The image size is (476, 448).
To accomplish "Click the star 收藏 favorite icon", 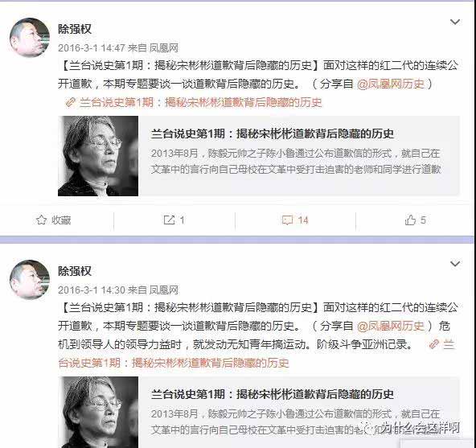I will [x=41, y=220].
